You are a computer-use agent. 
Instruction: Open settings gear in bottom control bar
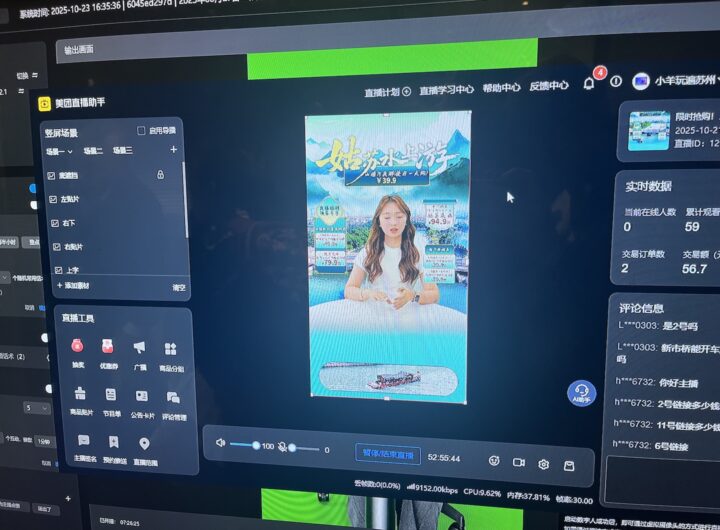(544, 464)
